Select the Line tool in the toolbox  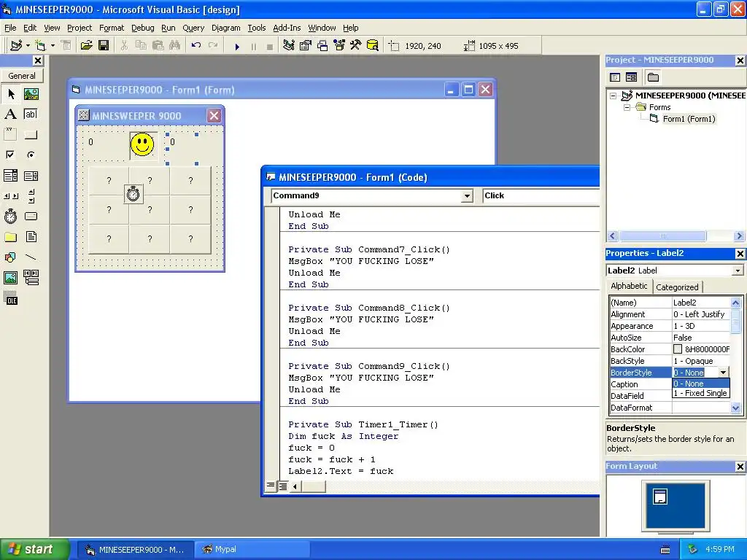point(31,257)
